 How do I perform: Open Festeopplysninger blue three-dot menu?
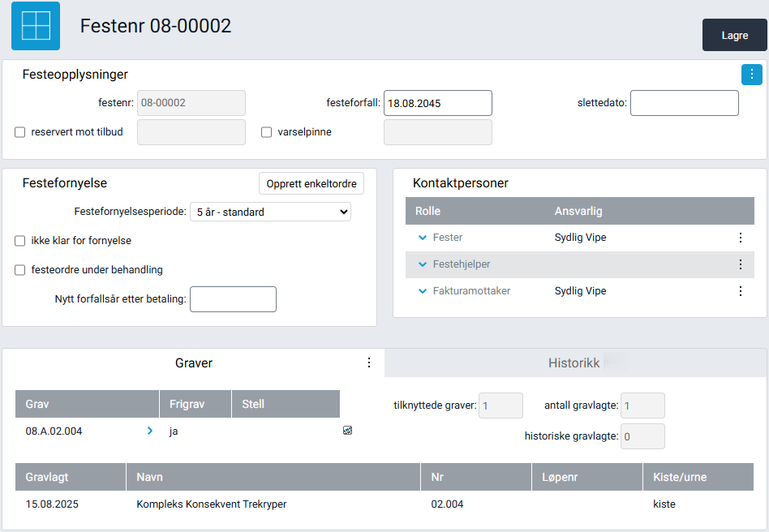click(x=751, y=75)
